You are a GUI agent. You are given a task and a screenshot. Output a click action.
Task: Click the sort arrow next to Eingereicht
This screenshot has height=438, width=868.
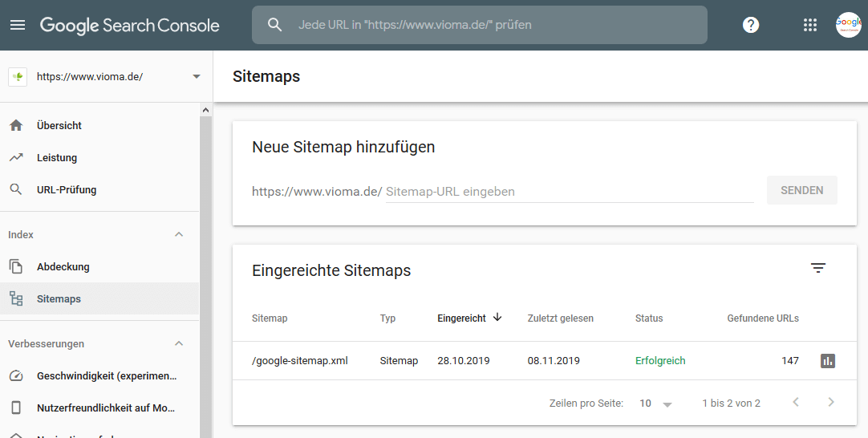point(497,318)
